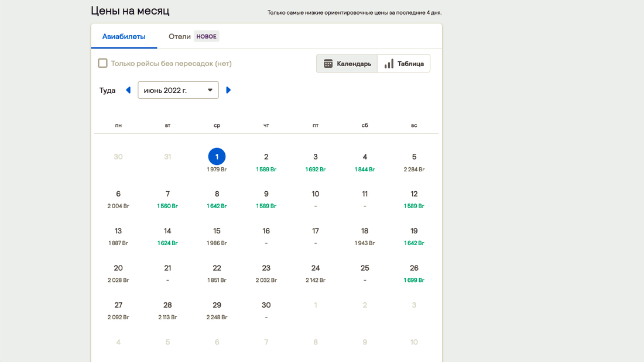
Task: Click June 29 priced 2 248 Br
Action: pyautogui.click(x=217, y=310)
